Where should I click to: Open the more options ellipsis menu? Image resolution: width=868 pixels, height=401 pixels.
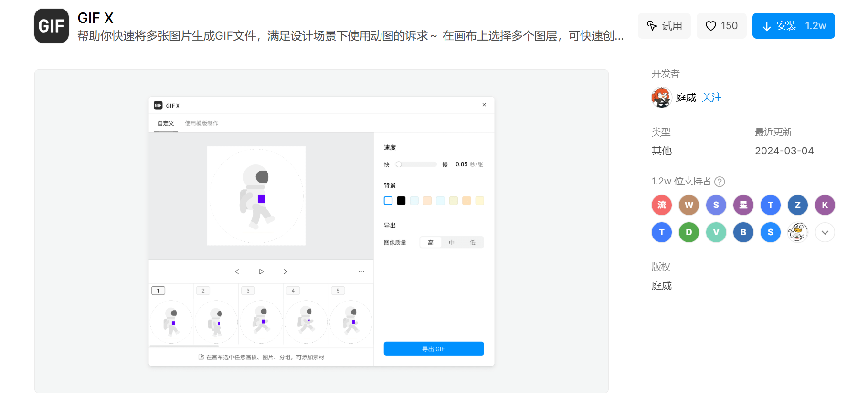[x=361, y=271]
